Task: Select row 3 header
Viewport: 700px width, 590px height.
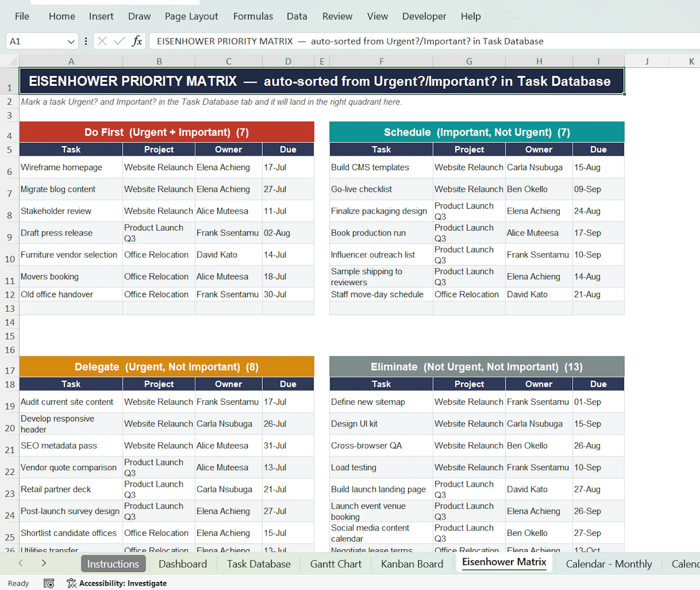Action: click(10, 116)
